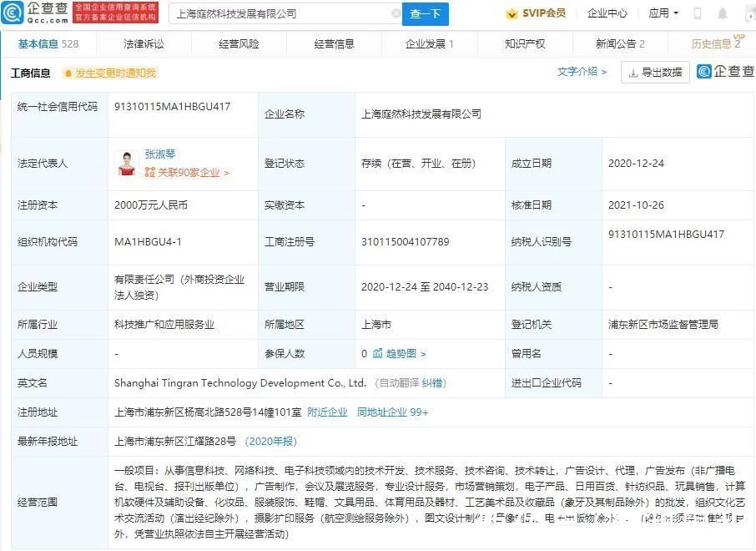
Task: Click legal representative name 张淑琴
Action: pyautogui.click(x=160, y=154)
